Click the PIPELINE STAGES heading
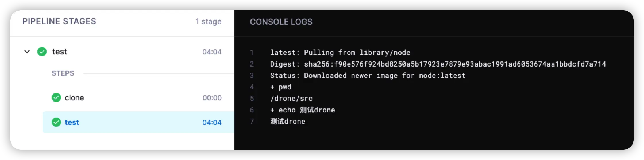This screenshot has width=644, height=160. pos(59,22)
